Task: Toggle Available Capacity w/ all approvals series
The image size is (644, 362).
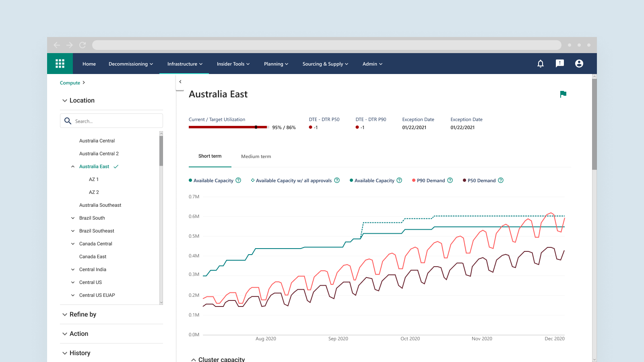Action: (293, 181)
